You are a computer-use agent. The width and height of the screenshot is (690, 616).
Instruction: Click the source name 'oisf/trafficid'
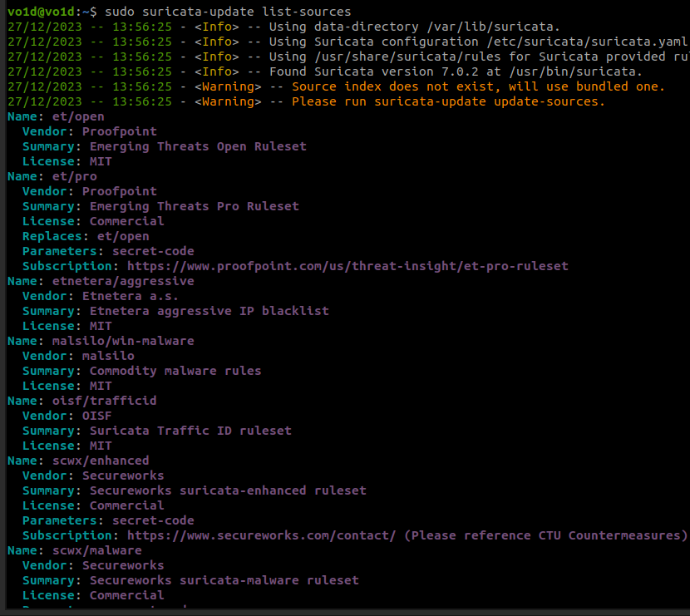click(x=105, y=401)
